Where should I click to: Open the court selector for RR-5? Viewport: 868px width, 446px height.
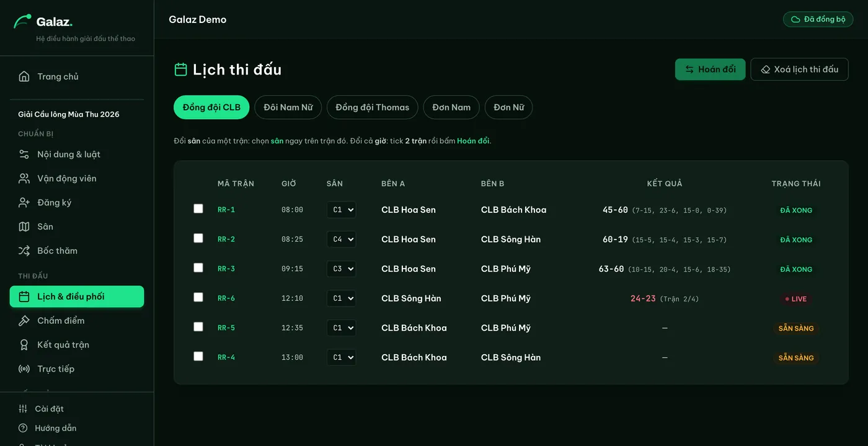tap(342, 328)
